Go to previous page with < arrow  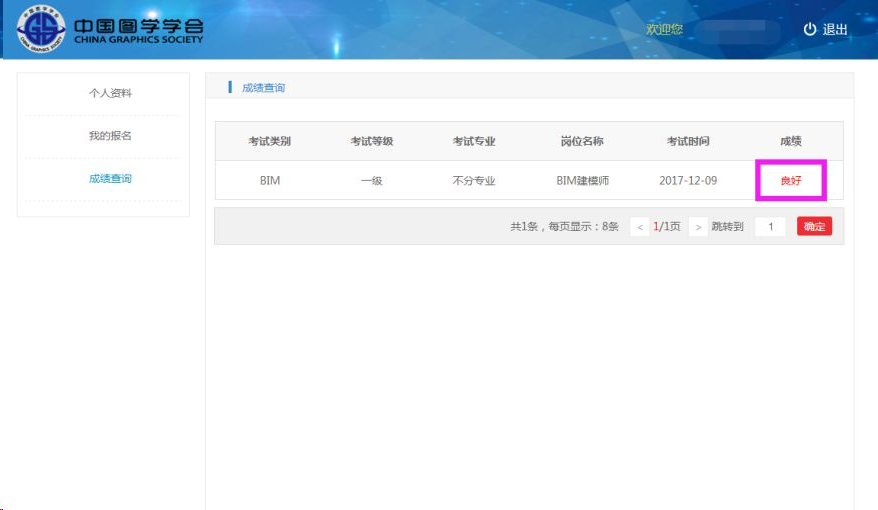[x=639, y=227]
